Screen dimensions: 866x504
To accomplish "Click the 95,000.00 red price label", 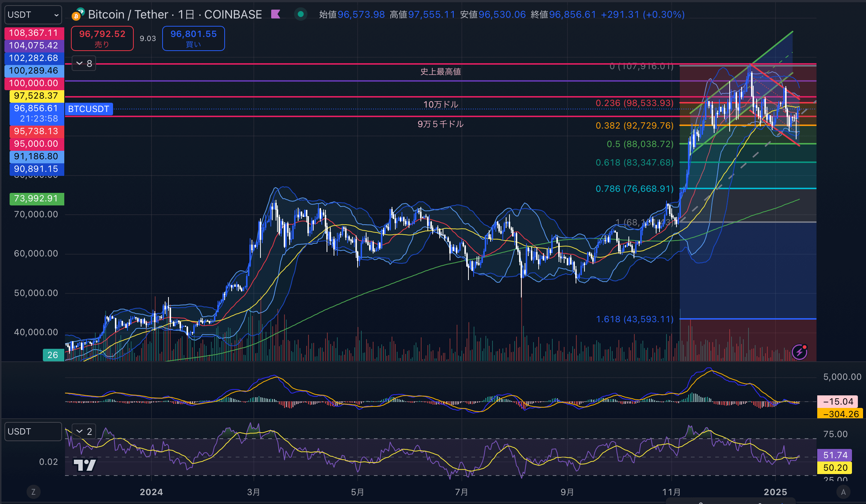I will click(x=36, y=144).
